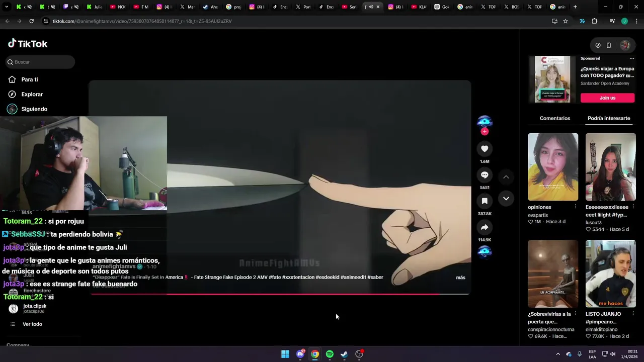Open Chrome tab search dropdown

coord(7,7)
